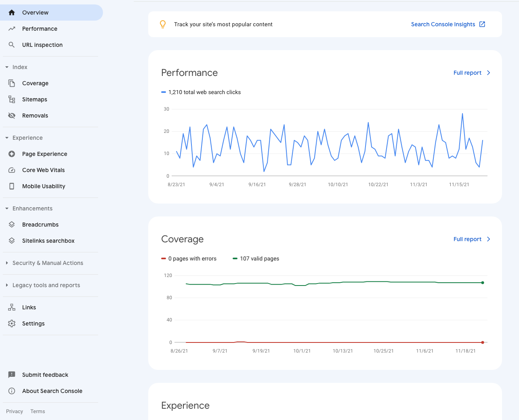This screenshot has height=420, width=519.
Task: Click the Submit feedback speech-bubble icon
Action: pyautogui.click(x=12, y=375)
